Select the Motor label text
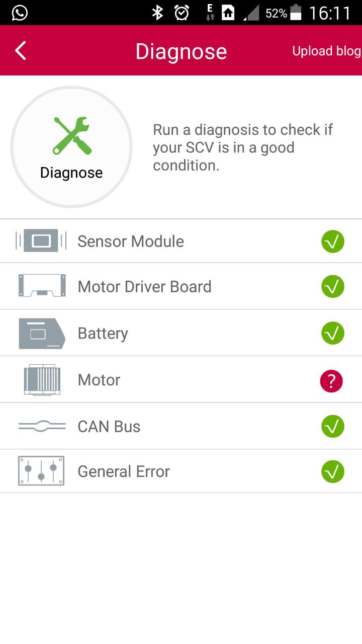This screenshot has width=362, height=644. (99, 380)
